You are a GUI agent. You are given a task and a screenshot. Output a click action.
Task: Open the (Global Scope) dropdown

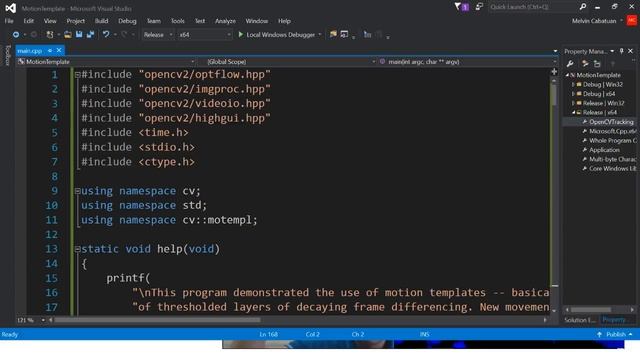287,62
